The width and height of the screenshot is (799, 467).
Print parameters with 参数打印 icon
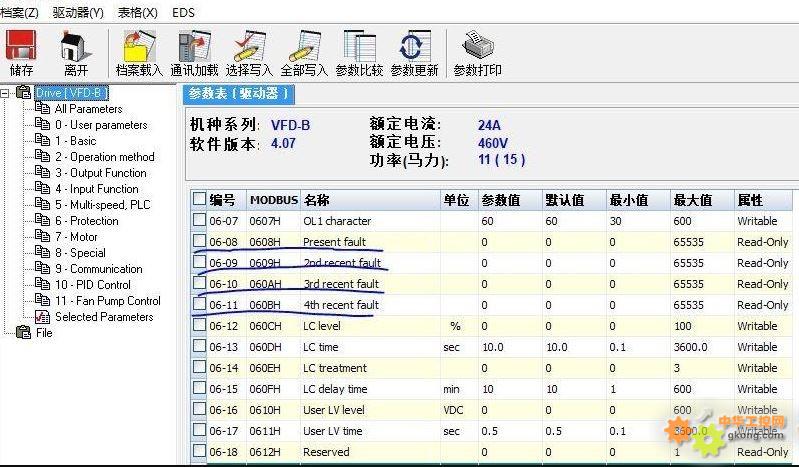click(477, 46)
